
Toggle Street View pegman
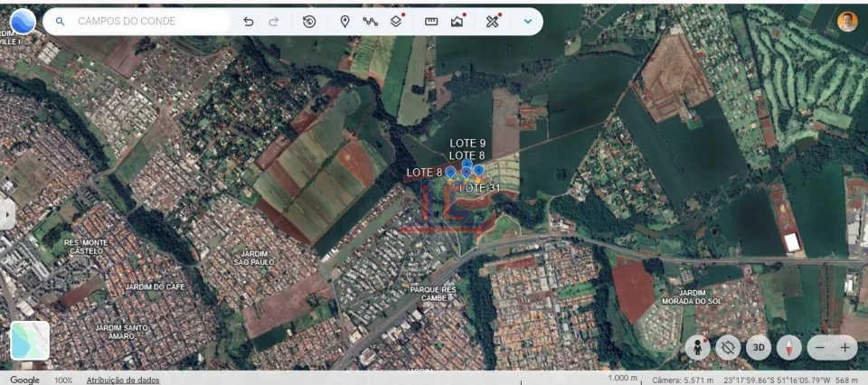(x=697, y=347)
